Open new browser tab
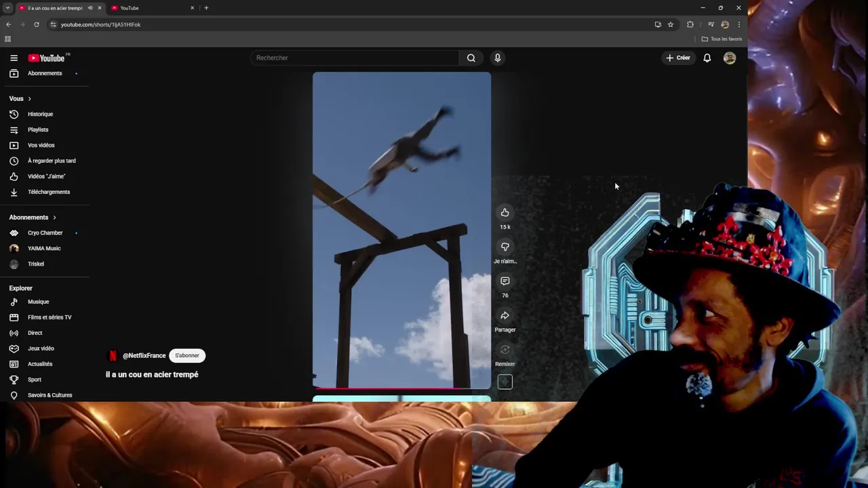Viewport: 868px width, 488px height. point(206,8)
